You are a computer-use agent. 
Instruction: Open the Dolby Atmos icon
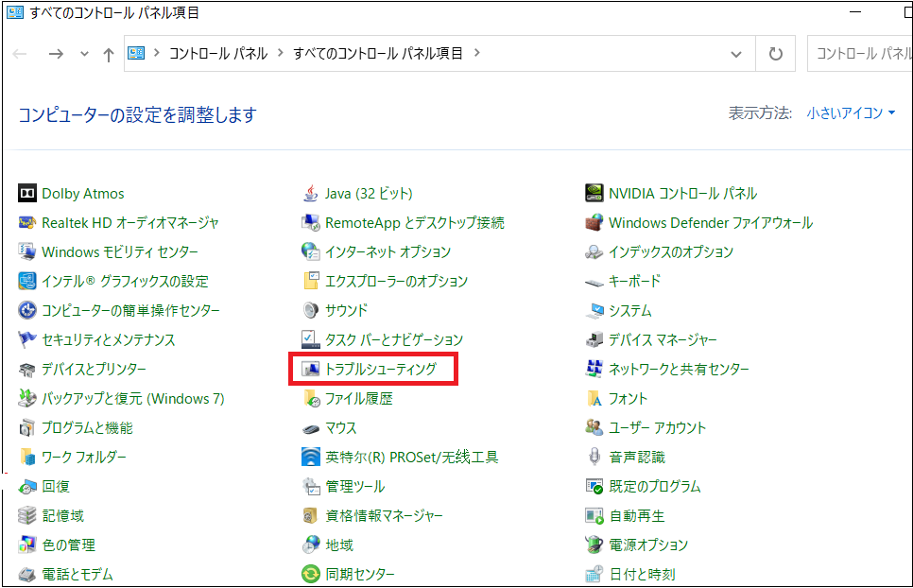pyautogui.click(x=26, y=193)
